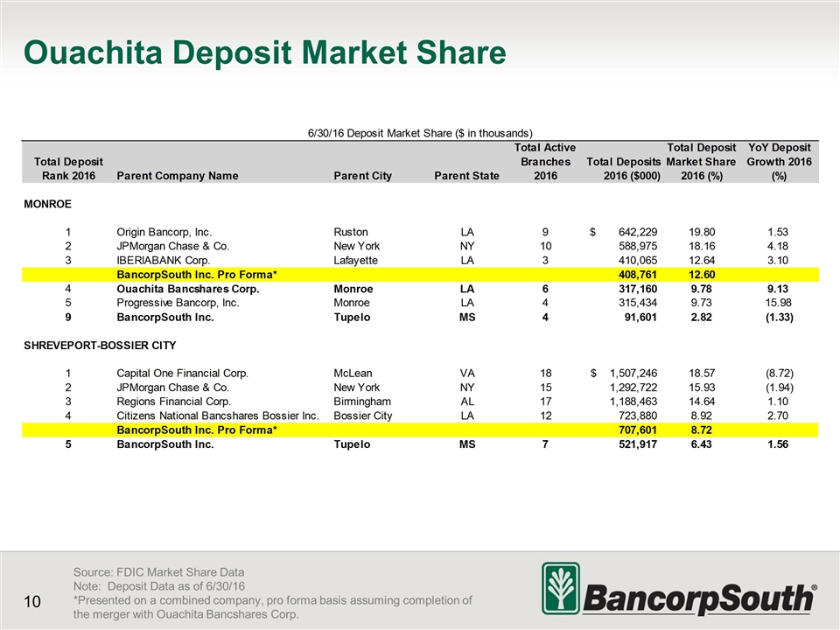
Task: Click the Parent City column header
Action: point(362,176)
